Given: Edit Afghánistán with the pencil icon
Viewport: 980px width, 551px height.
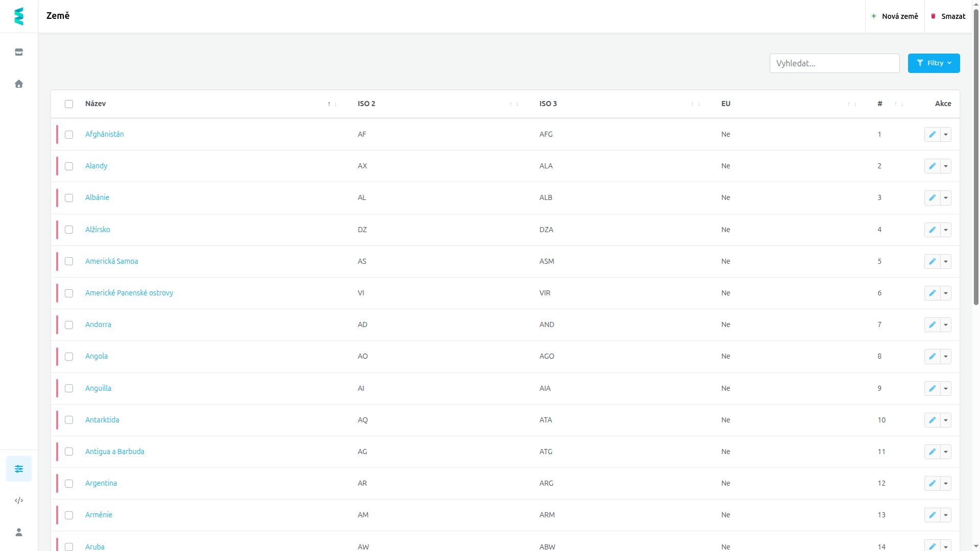Looking at the screenshot, I should click(x=932, y=135).
